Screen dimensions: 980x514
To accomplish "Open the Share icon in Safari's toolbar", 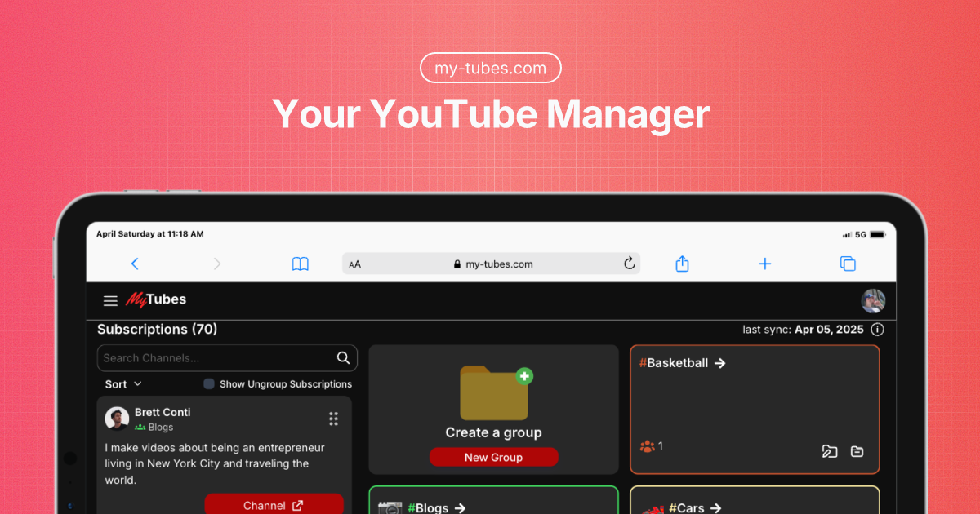I will pyautogui.click(x=682, y=263).
